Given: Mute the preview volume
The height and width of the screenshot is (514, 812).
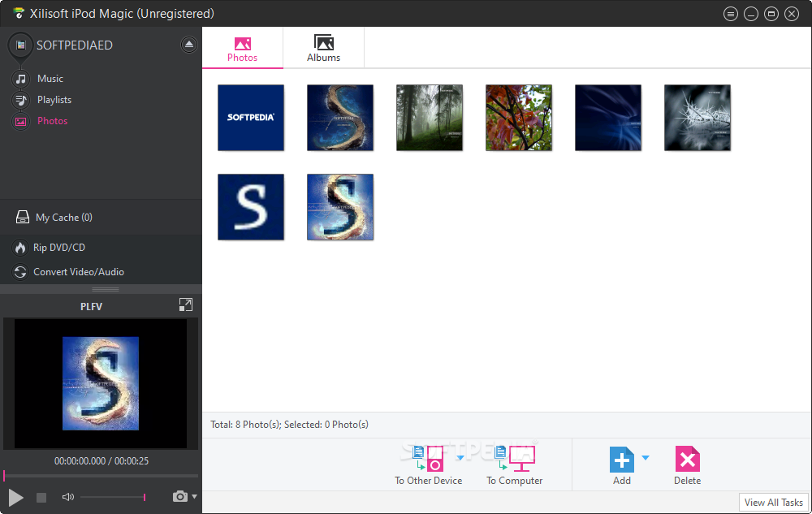Looking at the screenshot, I should point(68,497).
